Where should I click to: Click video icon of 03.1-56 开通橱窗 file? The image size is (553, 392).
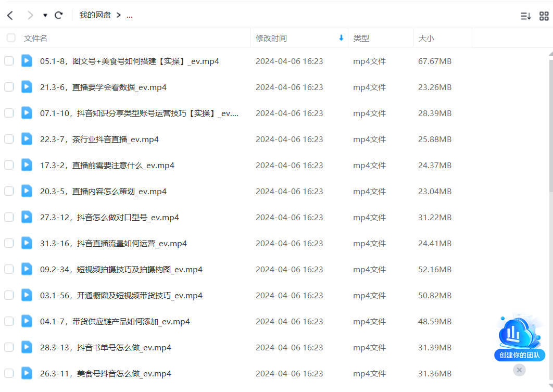tap(27, 295)
